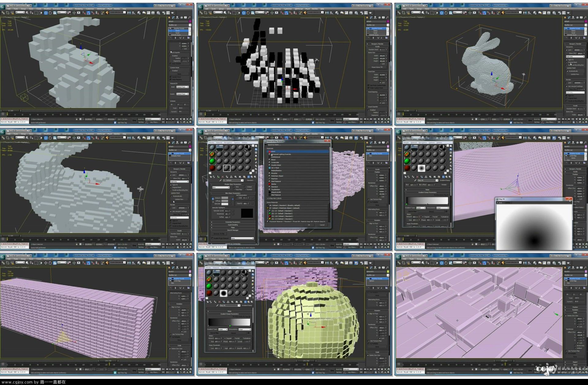This screenshot has height=385, width=588.
Task: Select Regular noise radio in Map #6 editor
Action: tap(423, 217)
